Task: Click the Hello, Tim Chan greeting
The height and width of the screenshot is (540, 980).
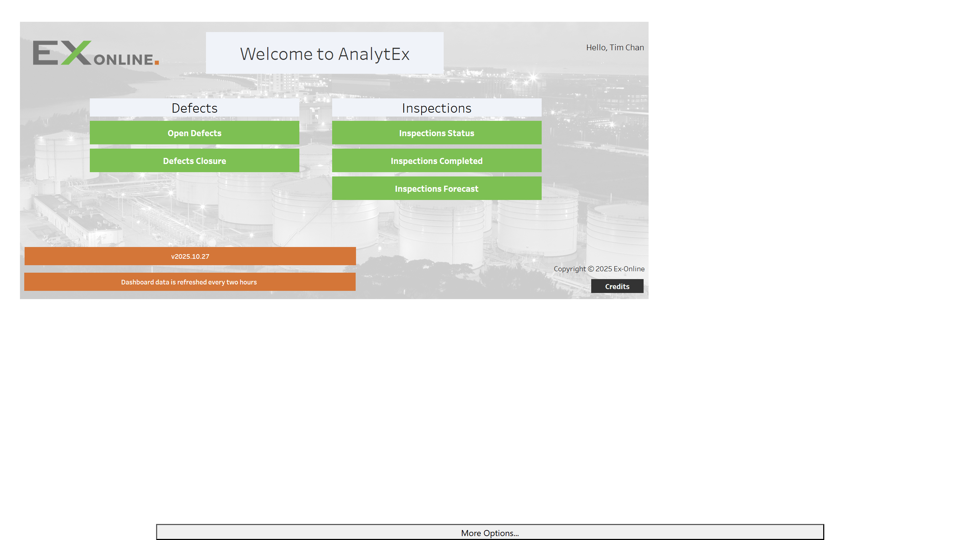Action: pos(615,47)
